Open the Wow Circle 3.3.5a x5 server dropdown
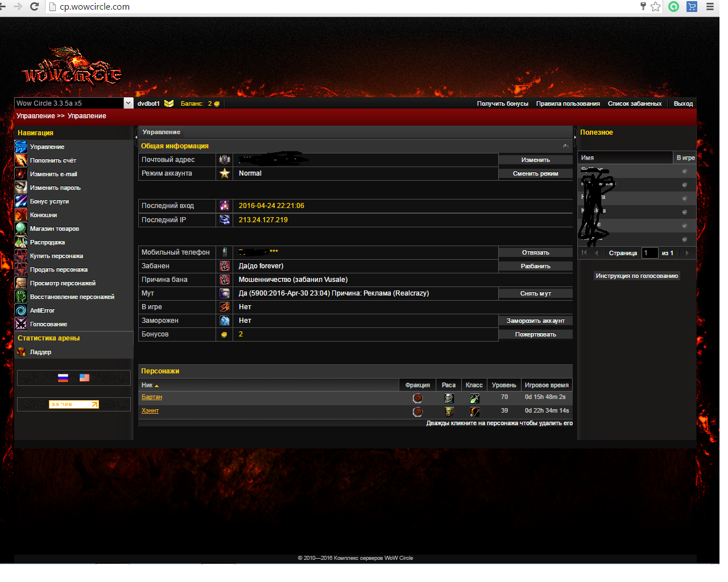Viewport: 728px width, 582px height. [128, 103]
